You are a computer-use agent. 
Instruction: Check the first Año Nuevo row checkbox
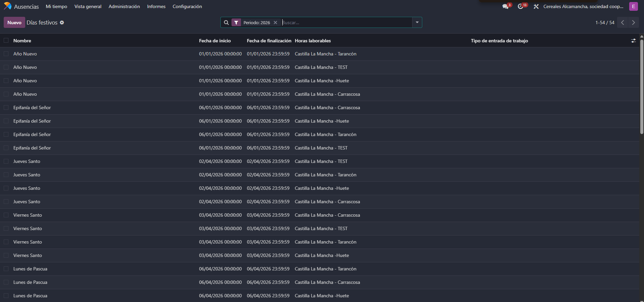point(6,54)
